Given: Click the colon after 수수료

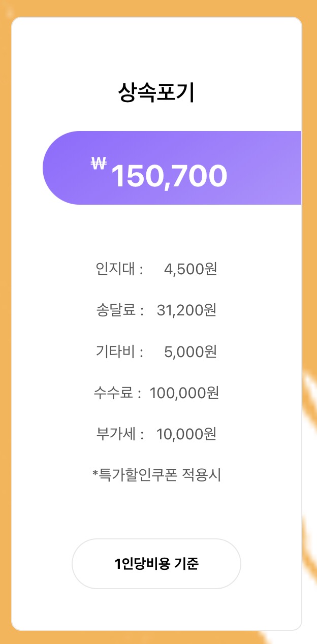Looking at the screenshot, I should click(x=139, y=394).
